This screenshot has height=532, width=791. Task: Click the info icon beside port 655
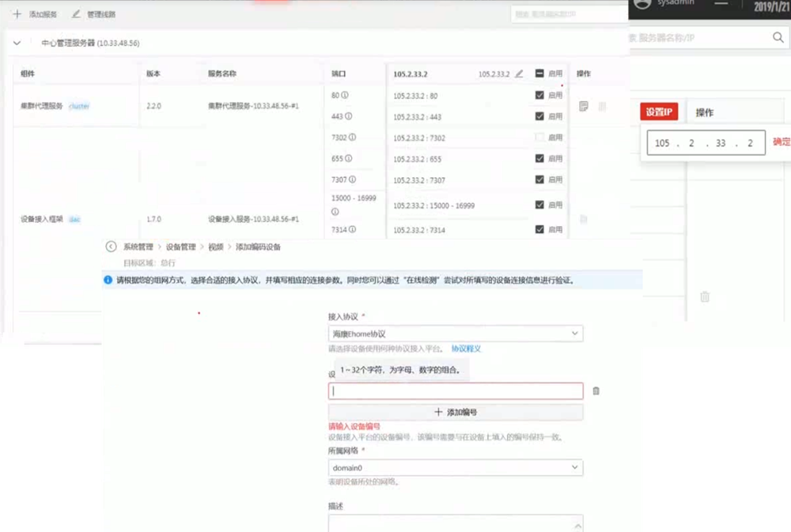pyautogui.click(x=349, y=158)
